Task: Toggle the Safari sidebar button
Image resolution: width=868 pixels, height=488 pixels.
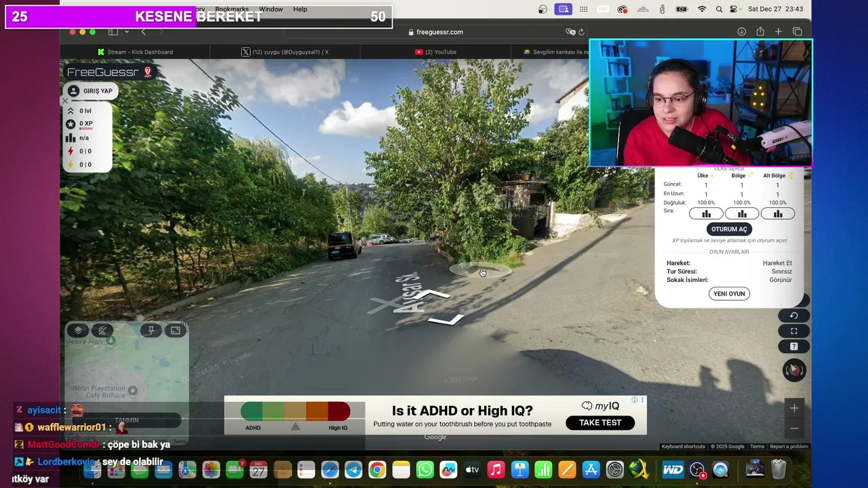Action: [113, 32]
